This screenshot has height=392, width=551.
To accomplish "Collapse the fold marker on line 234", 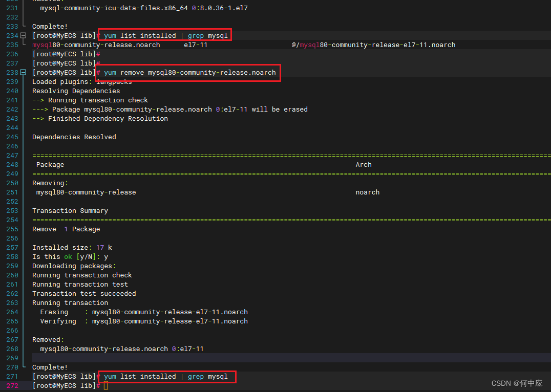I will [23, 35].
